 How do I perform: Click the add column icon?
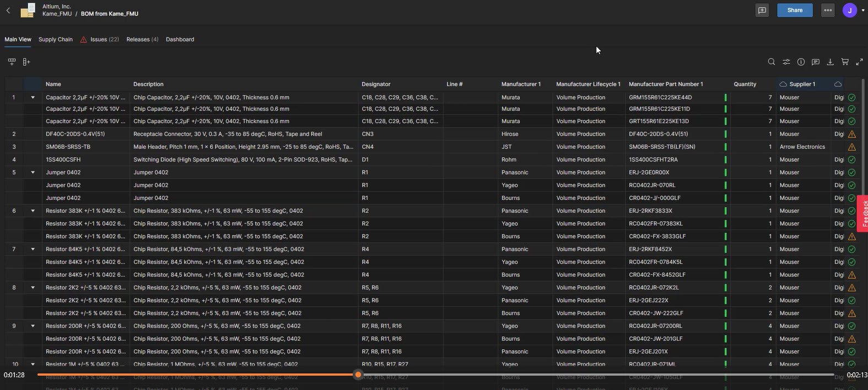pyautogui.click(x=26, y=62)
